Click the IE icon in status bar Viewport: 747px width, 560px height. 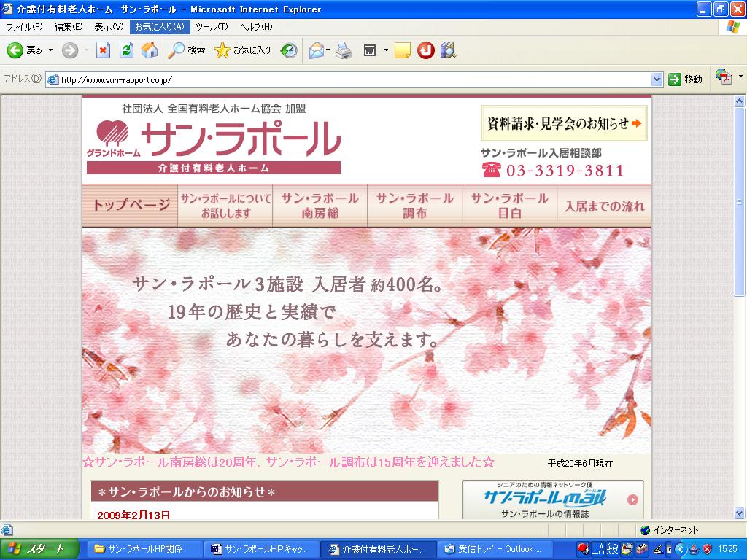7,529
